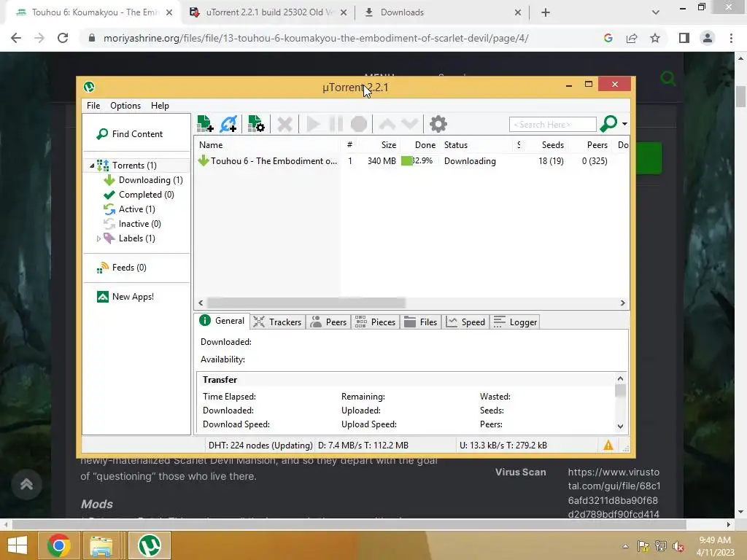
Task: Click Add Torrent from URL icon
Action: pos(228,124)
